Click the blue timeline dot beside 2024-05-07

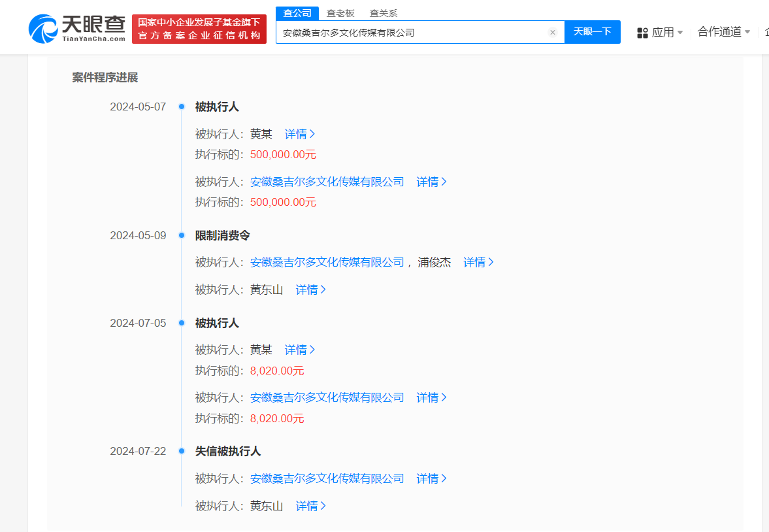click(x=181, y=106)
